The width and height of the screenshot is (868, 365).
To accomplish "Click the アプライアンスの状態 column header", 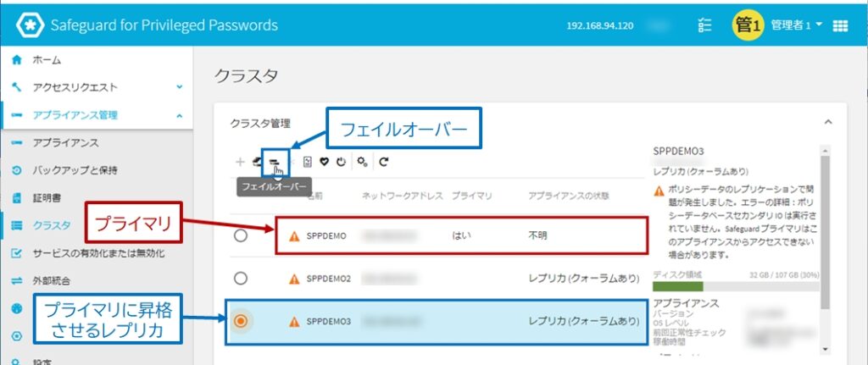I will pyautogui.click(x=569, y=196).
